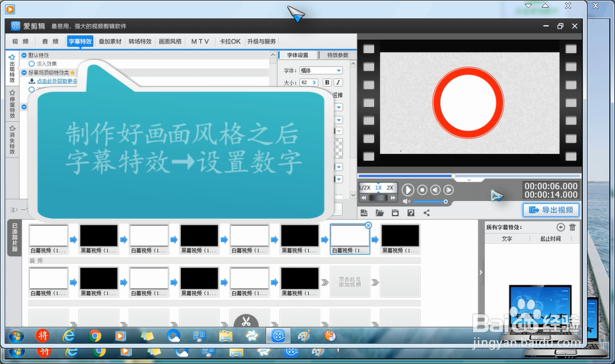Click the 已添加片段 side label
615x364 pixels.
point(14,237)
